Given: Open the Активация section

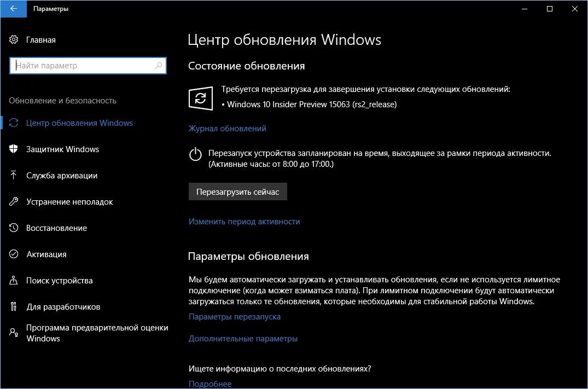Looking at the screenshot, I should pos(48,254).
